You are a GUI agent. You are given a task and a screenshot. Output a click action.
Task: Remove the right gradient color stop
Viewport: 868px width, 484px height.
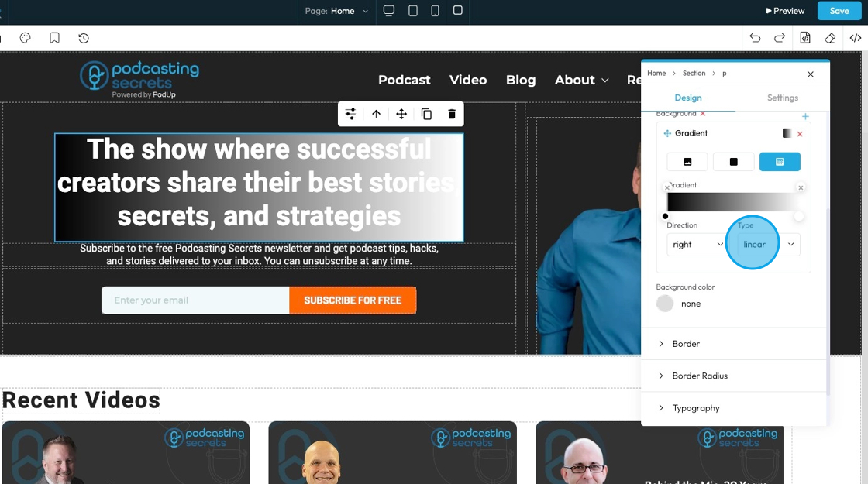[801, 187]
